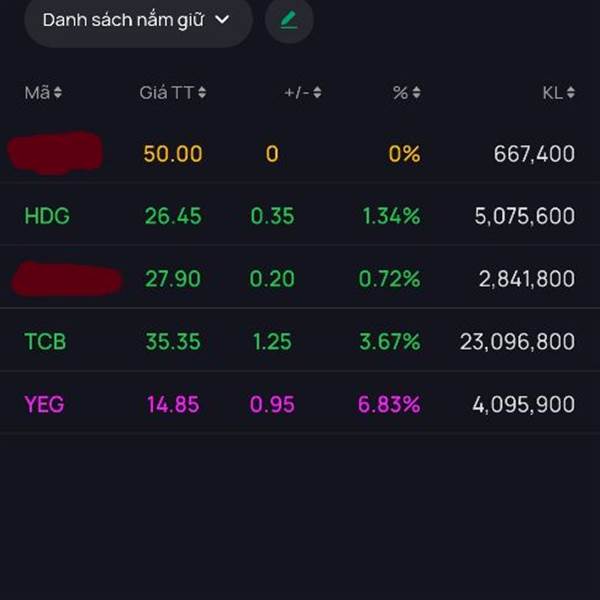Click YEG change percentage 6.83%
The image size is (600, 600).
click(x=389, y=404)
